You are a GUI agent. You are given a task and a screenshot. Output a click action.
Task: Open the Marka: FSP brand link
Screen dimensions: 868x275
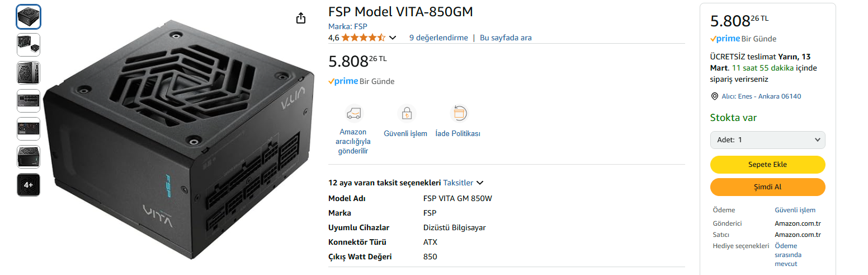(x=347, y=26)
